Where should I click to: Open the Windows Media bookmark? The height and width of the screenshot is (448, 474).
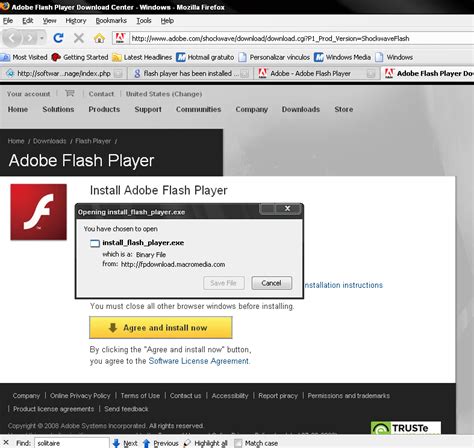342,57
